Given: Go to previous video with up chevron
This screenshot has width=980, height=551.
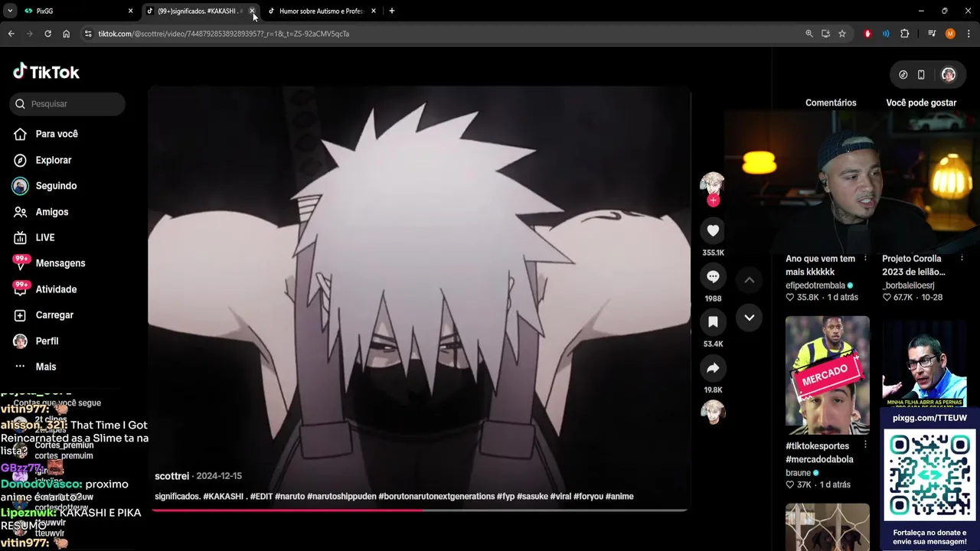Looking at the screenshot, I should click(x=750, y=280).
